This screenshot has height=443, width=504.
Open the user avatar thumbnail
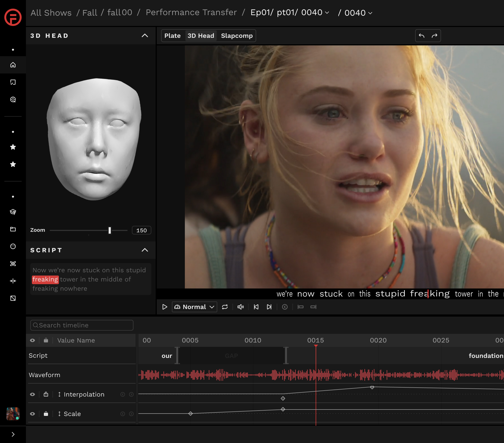click(x=13, y=414)
